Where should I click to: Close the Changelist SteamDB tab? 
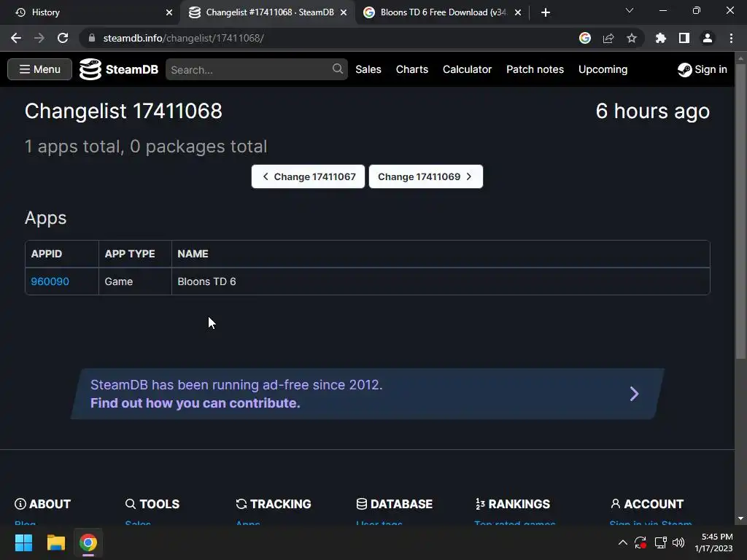(x=344, y=12)
